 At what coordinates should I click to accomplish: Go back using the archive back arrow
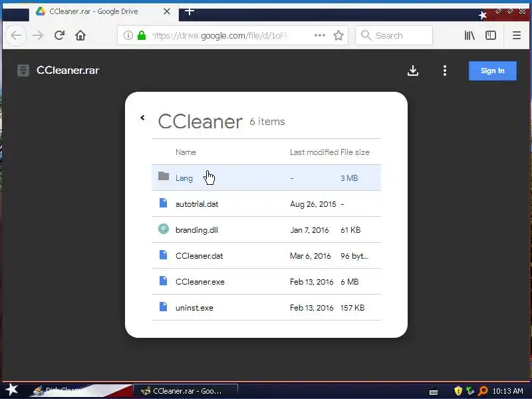[x=142, y=118]
